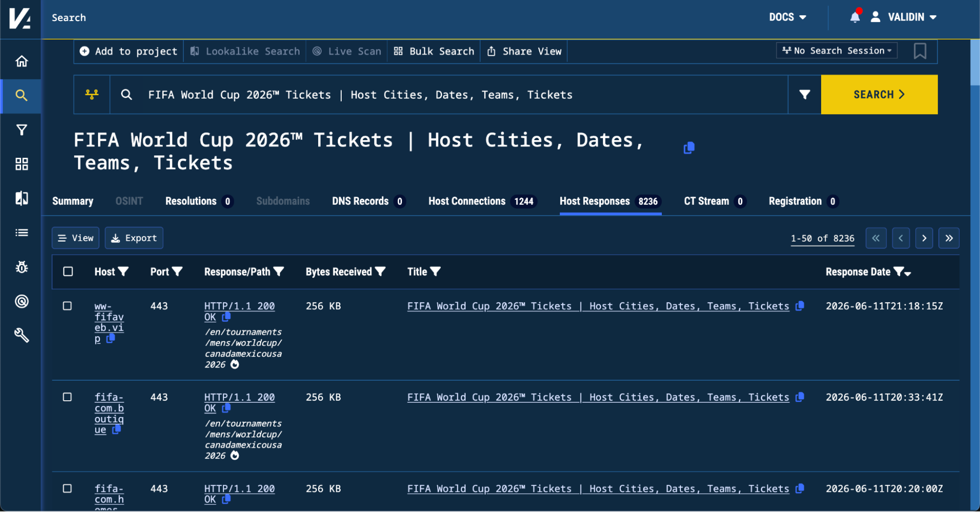Viewport: 980px width, 512px height.
Task: Click fire icon after ww-fifaveb.vip path
Action: point(235,364)
